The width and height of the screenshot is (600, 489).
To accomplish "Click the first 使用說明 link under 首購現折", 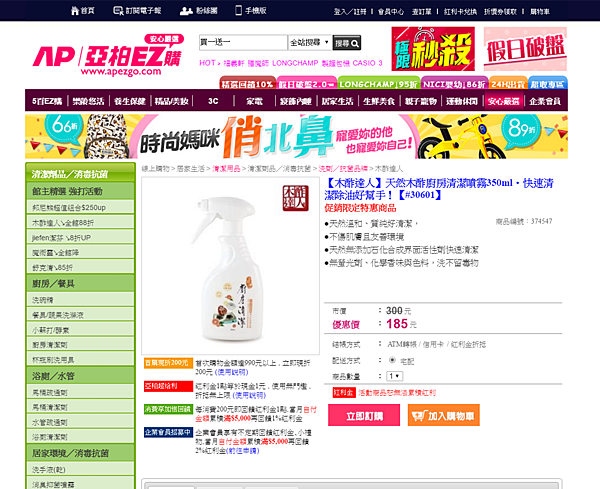I will tap(232, 372).
